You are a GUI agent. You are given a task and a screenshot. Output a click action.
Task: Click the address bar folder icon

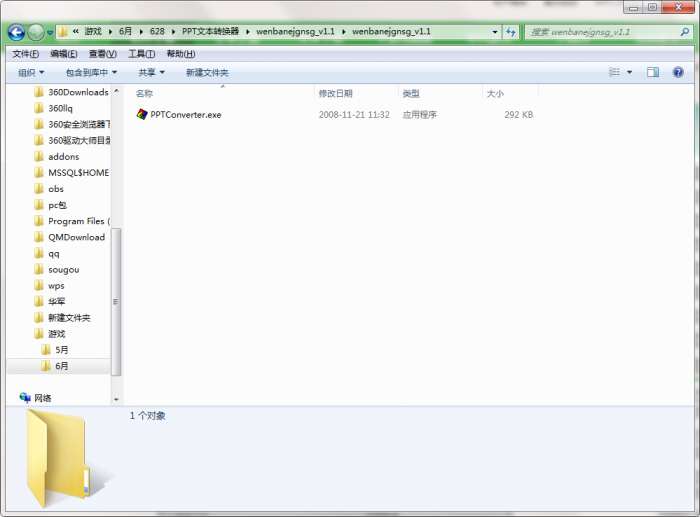(63, 32)
